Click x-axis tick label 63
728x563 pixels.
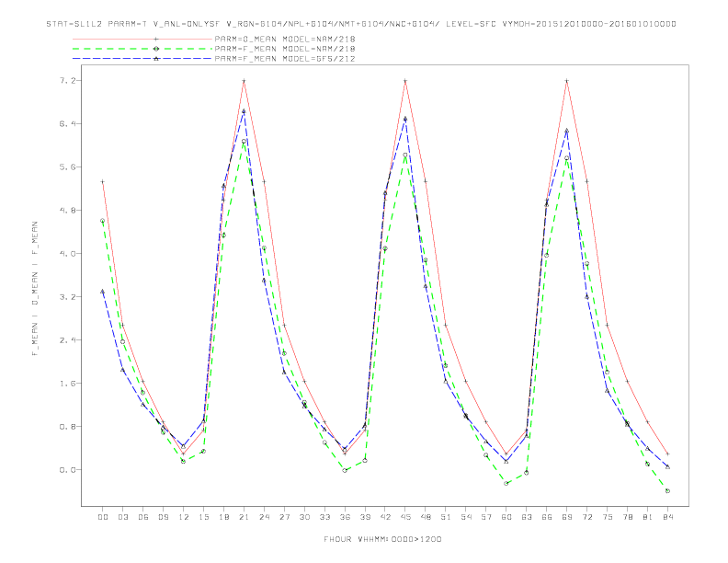(527, 517)
